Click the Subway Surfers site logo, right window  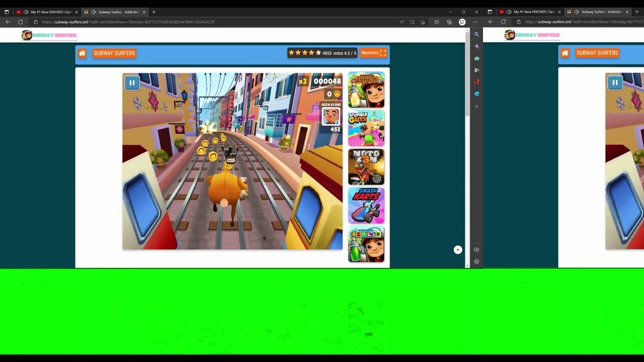(532, 35)
